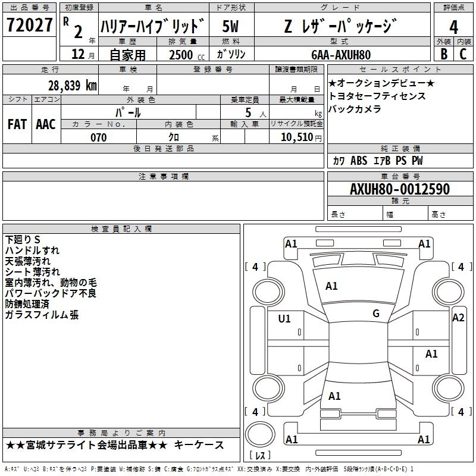The width and height of the screenshot is (476, 476).
Task: Click the chassis number AXUH80-0012590
Action: tap(399, 190)
